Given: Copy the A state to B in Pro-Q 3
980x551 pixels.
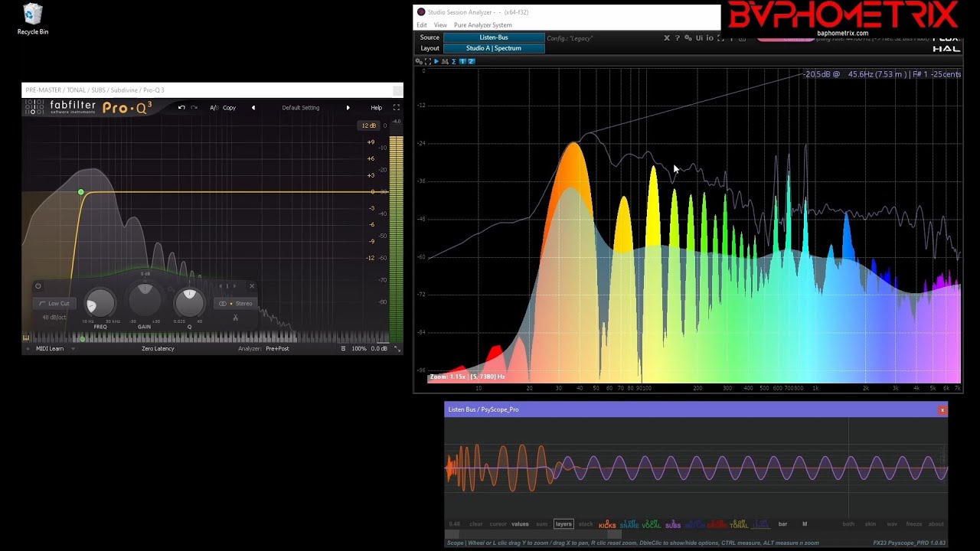Looking at the screenshot, I should click(x=230, y=108).
